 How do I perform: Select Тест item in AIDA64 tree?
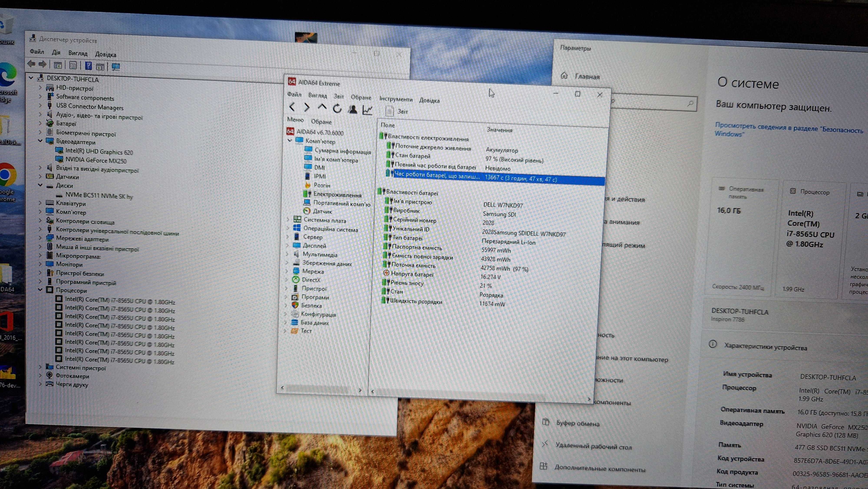pos(306,331)
